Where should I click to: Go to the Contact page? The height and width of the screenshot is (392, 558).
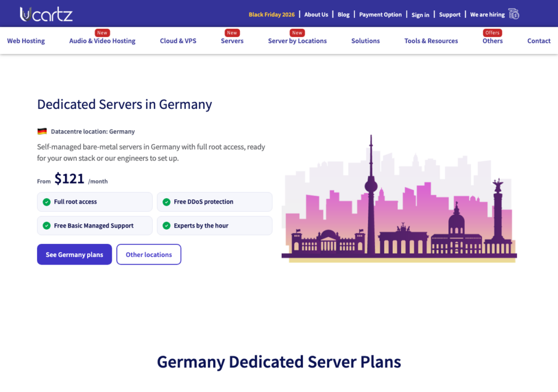539,41
